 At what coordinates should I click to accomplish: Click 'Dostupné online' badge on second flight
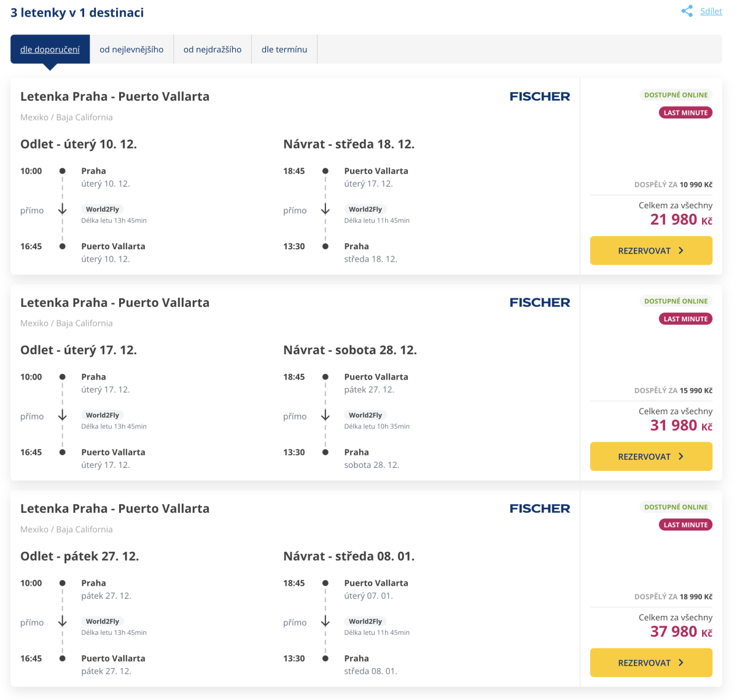click(676, 301)
